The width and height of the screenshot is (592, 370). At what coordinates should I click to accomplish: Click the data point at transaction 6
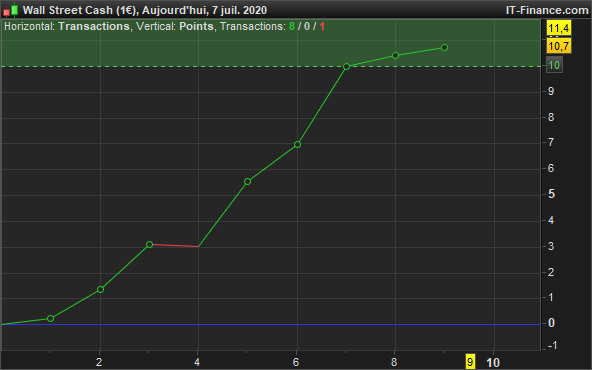point(298,145)
